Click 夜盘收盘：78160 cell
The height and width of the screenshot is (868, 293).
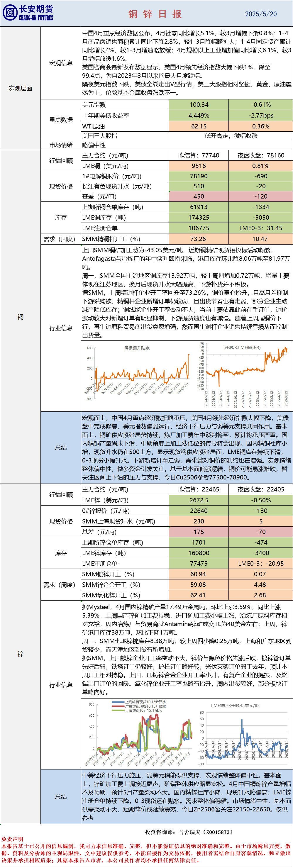(x=261, y=155)
